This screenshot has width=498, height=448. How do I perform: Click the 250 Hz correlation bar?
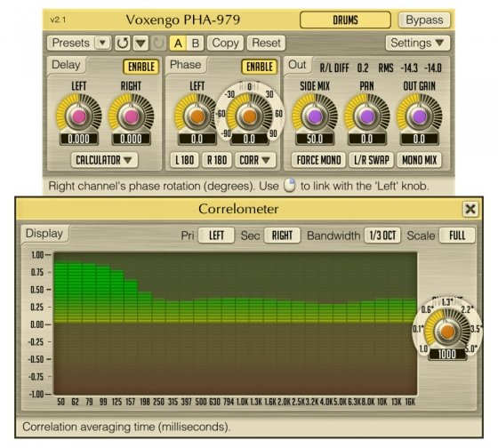(x=158, y=310)
